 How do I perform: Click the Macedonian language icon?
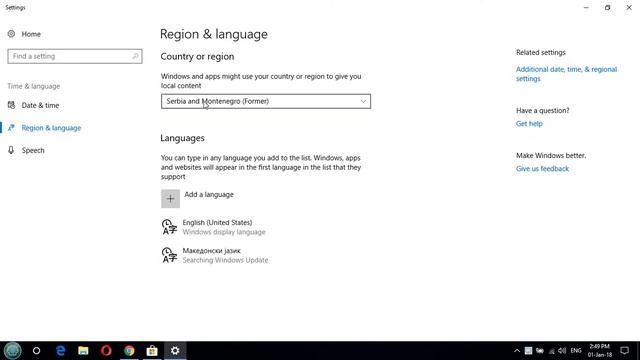169,256
